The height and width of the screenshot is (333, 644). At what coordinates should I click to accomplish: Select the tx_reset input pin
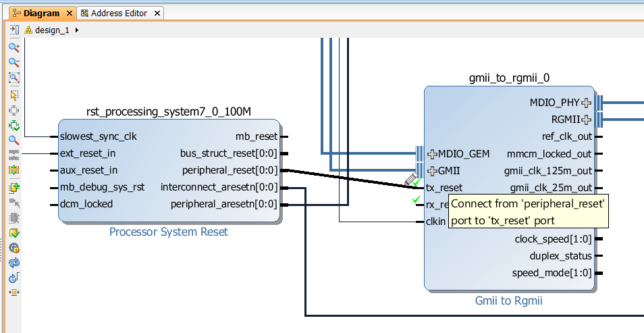pos(444,188)
